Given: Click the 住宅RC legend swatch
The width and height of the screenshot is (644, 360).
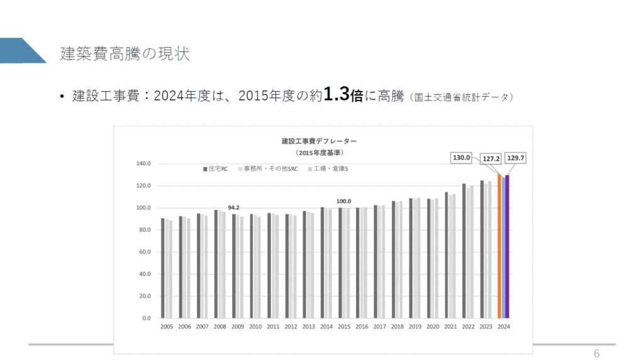Looking at the screenshot, I should (x=205, y=169).
